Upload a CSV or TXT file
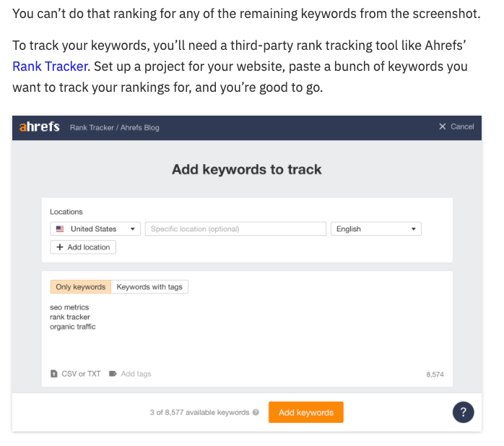 [x=76, y=374]
